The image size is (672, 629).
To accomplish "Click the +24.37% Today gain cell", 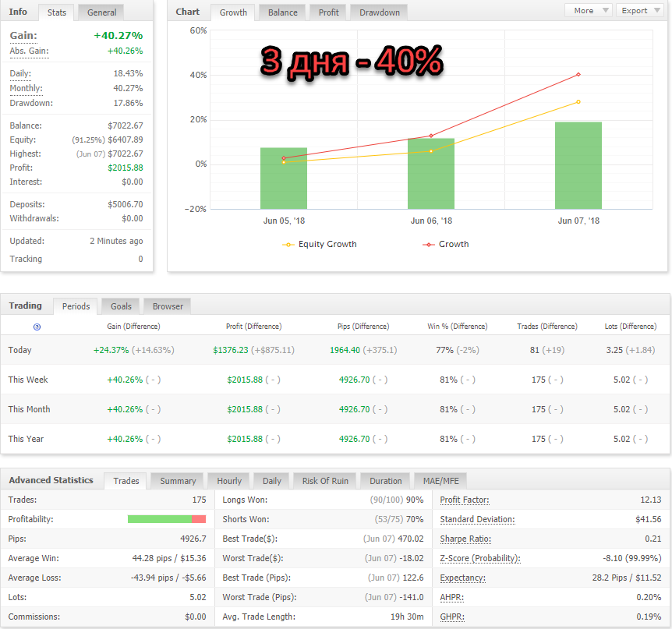I will (134, 350).
